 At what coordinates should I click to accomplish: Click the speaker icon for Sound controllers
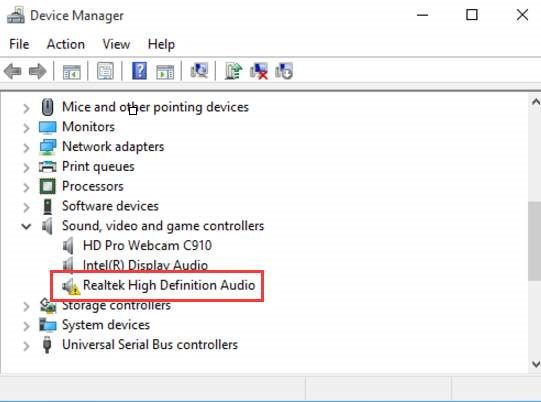tap(47, 226)
